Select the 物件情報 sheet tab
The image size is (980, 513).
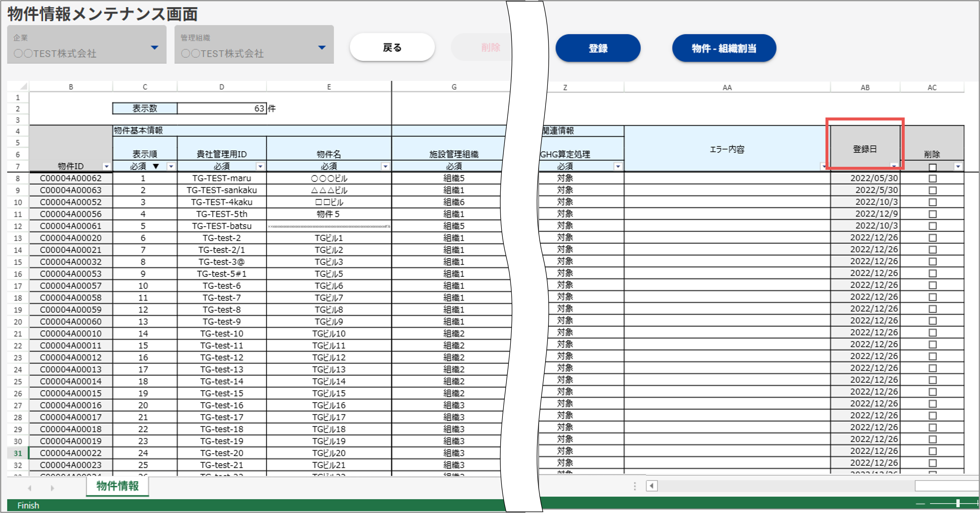coord(117,486)
